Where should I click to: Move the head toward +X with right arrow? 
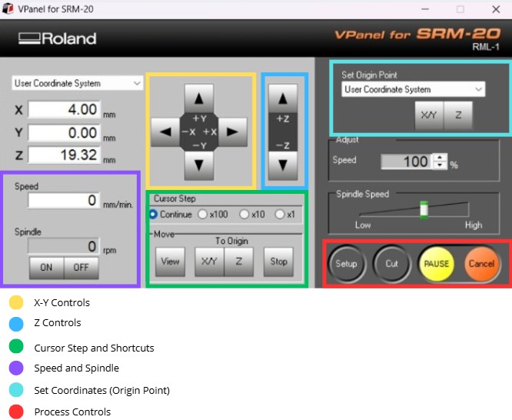point(232,132)
